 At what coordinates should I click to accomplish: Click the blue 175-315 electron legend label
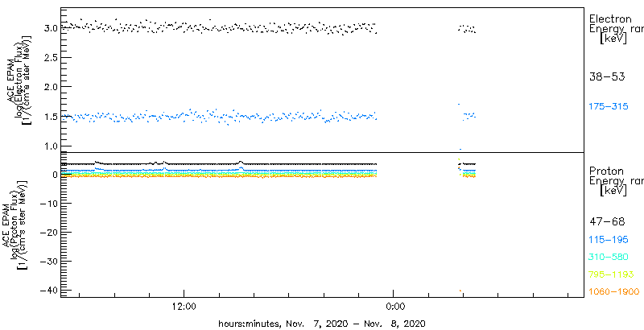(609, 107)
